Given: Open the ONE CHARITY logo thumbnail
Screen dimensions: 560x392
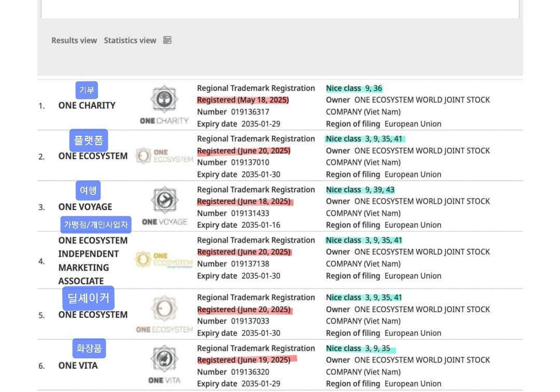Looking at the screenshot, I should [164, 105].
